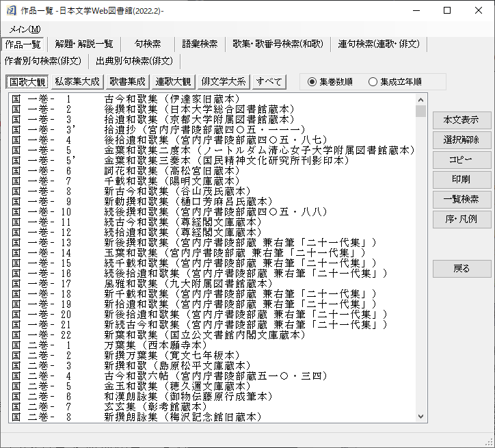Click the application icon in title bar

[11, 10]
